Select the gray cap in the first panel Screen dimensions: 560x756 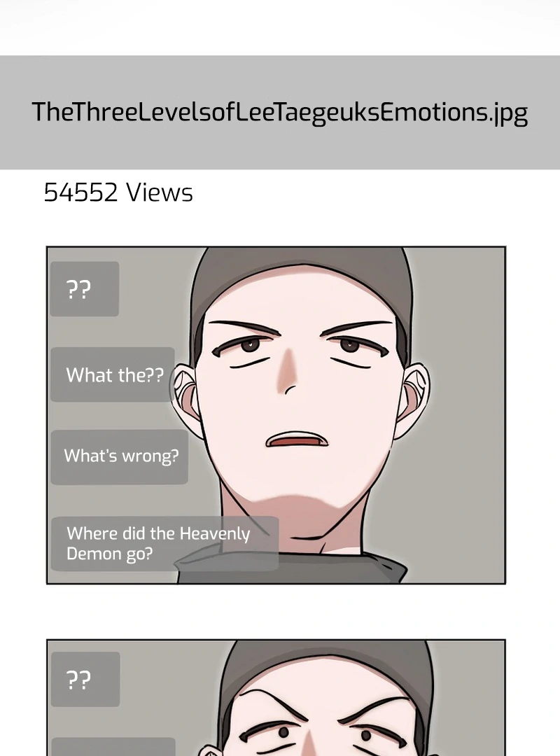[x=302, y=284]
